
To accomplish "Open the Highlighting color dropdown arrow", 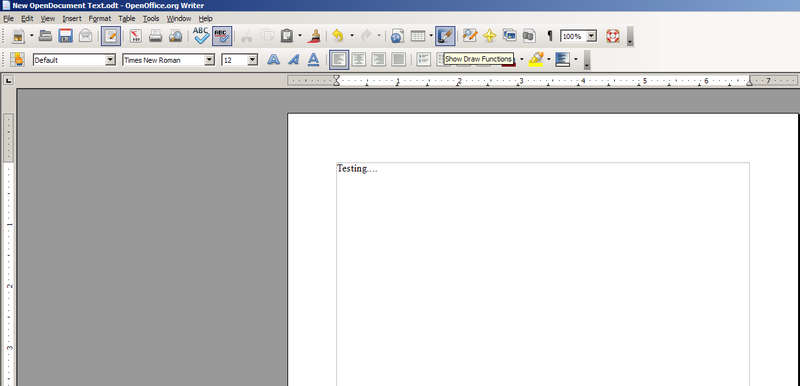I will 548,60.
